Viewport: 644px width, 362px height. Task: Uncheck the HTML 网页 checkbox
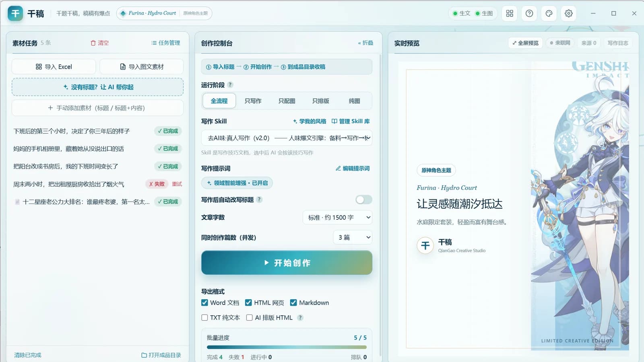(248, 302)
